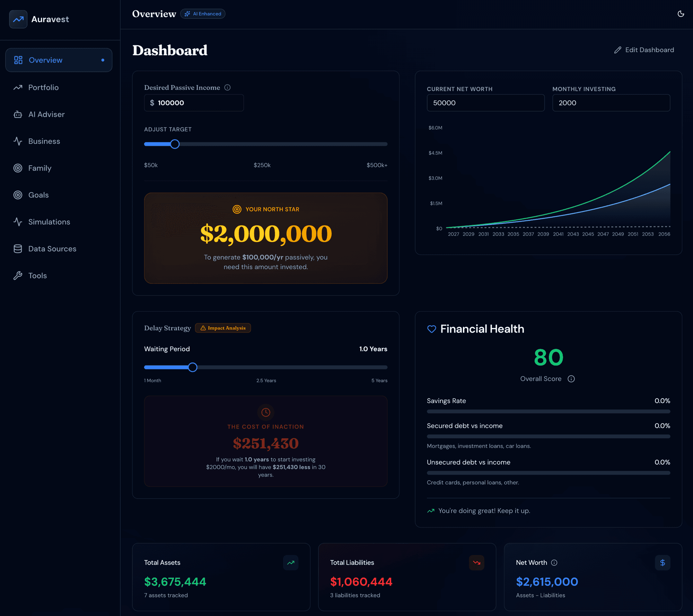
Task: Open the Data Sources label in the sidebar
Action: (52, 249)
